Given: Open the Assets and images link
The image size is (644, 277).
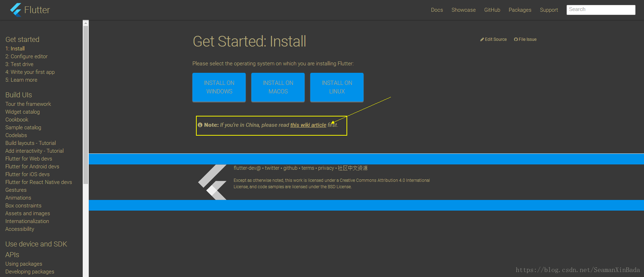Looking at the screenshot, I should tap(28, 213).
